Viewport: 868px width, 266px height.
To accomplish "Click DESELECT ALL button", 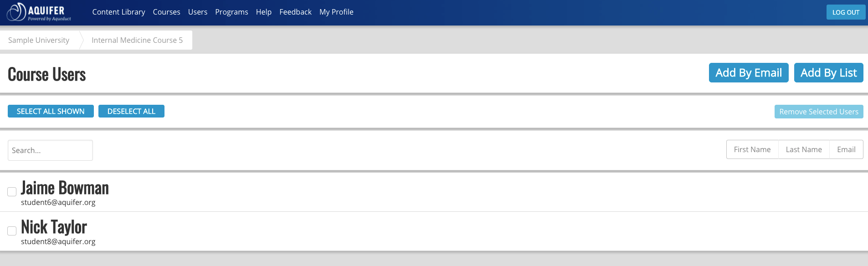I will (131, 111).
